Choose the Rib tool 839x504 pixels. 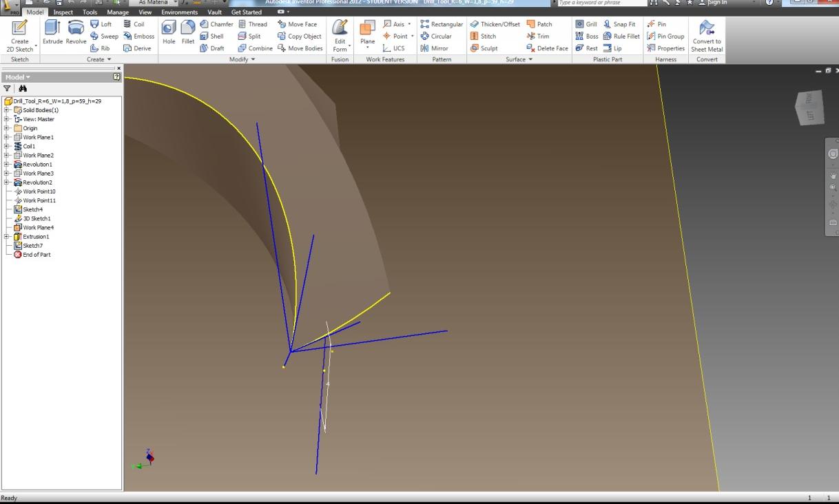click(101, 48)
